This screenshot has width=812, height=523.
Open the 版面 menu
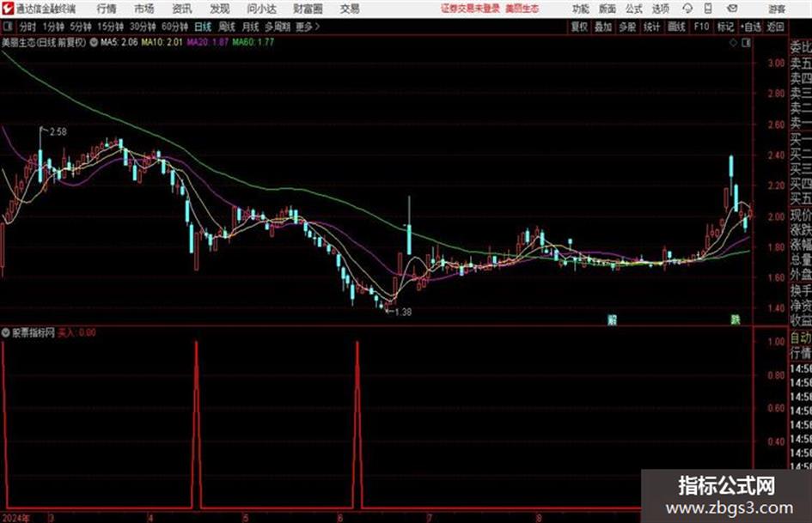click(x=607, y=9)
